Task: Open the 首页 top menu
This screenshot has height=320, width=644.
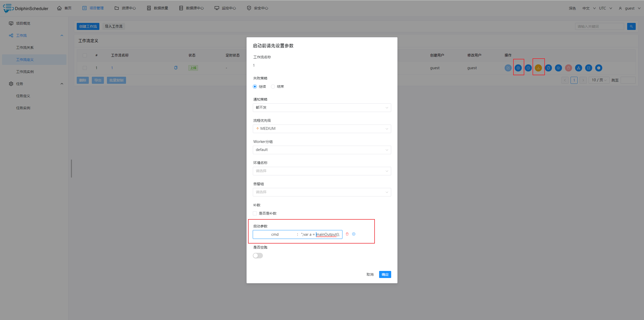Action: [64, 8]
